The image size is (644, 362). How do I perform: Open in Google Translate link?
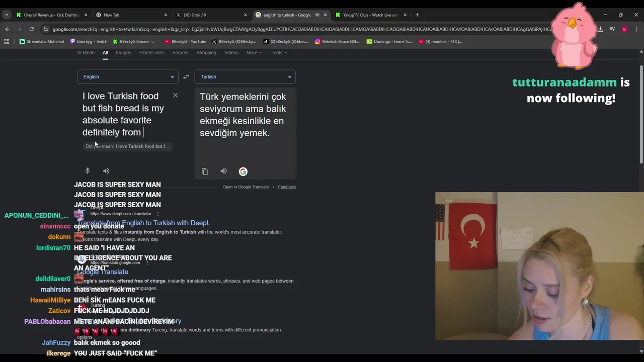[246, 187]
